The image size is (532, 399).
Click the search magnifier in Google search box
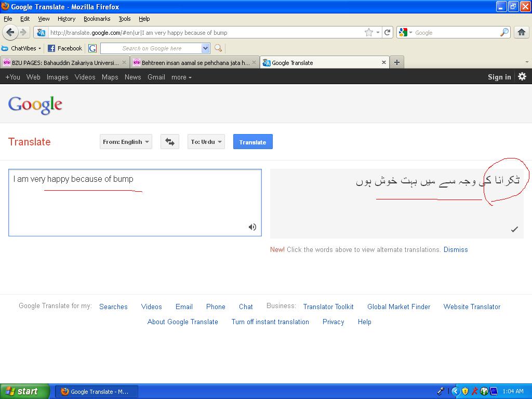tap(504, 33)
